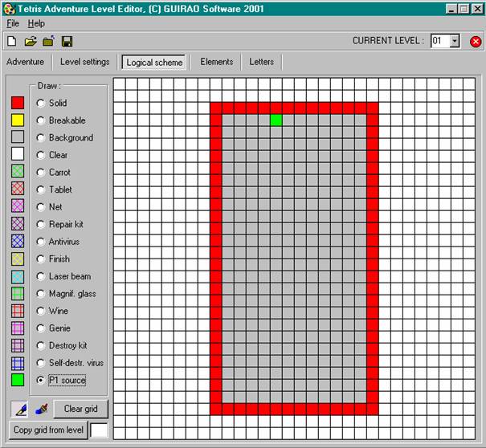Select the Antivirus radio button
This screenshot has width=486, height=448.
pyautogui.click(x=41, y=242)
